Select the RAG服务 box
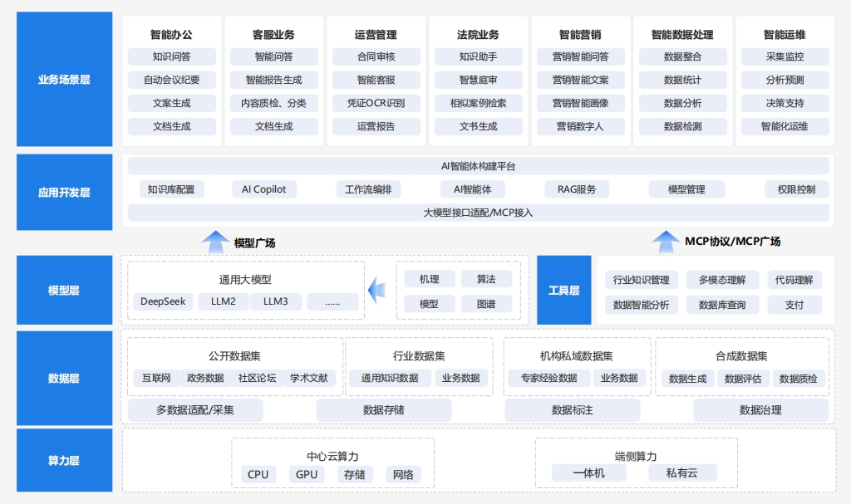 [x=577, y=189]
